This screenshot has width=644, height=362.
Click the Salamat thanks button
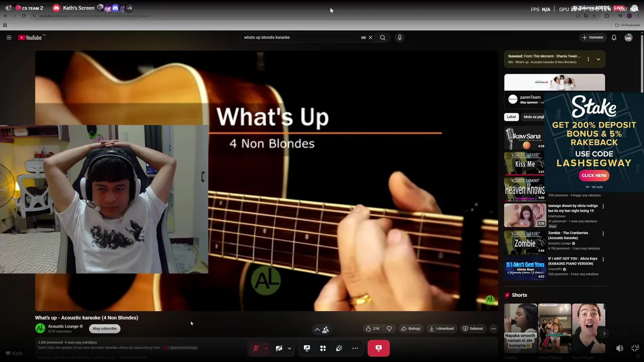(472, 328)
